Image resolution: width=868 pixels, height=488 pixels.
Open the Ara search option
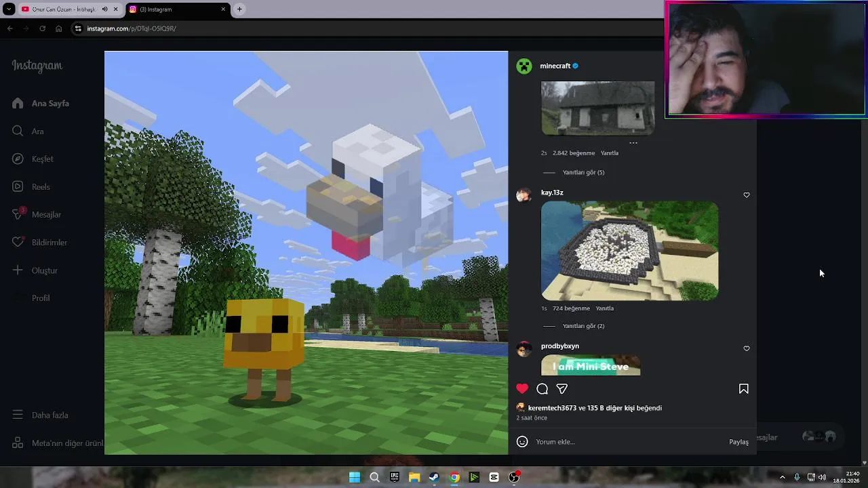[x=28, y=131]
